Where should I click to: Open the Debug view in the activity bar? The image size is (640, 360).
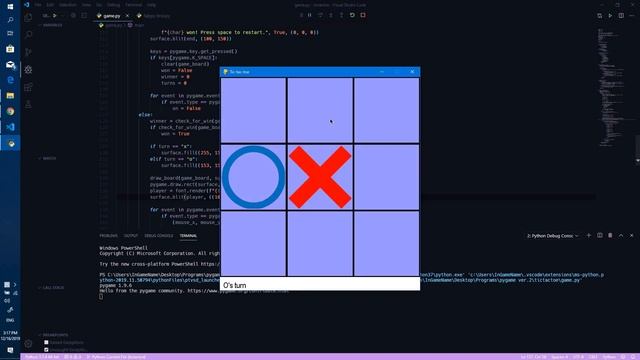click(28, 69)
